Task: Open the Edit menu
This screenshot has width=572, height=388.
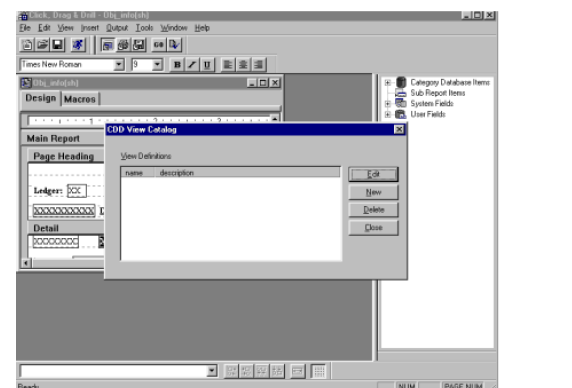Action: (x=44, y=28)
